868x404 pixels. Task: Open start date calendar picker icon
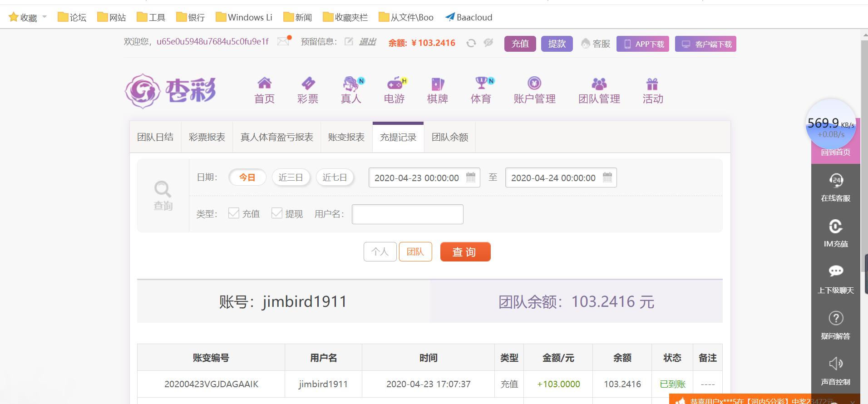pyautogui.click(x=471, y=177)
